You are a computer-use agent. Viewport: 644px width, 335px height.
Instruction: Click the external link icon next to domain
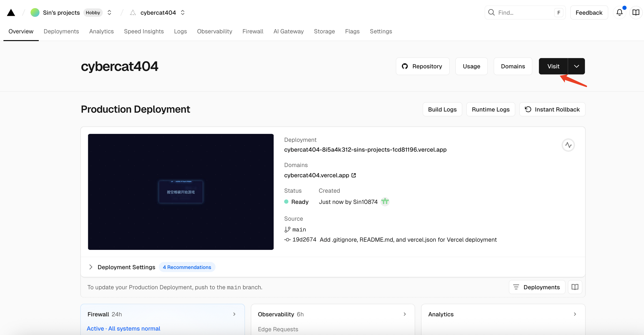coord(354,175)
